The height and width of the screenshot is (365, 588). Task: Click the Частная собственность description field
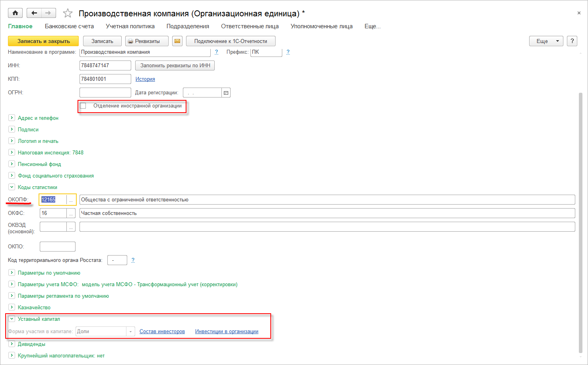tap(327, 213)
